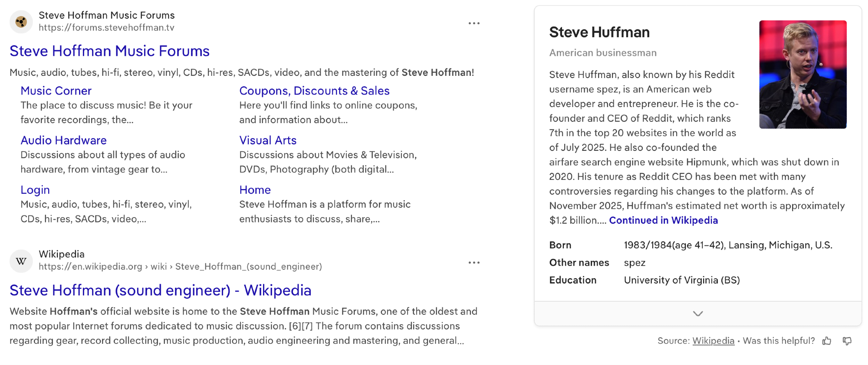Image resolution: width=868 pixels, height=365 pixels.
Task: Expand the Steve Huffman knowledge panel
Action: point(697,313)
